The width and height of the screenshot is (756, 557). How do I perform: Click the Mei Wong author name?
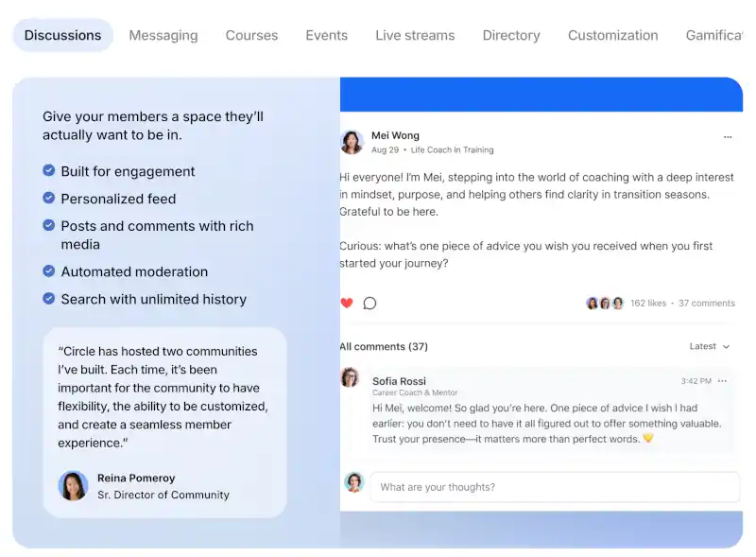click(x=395, y=135)
